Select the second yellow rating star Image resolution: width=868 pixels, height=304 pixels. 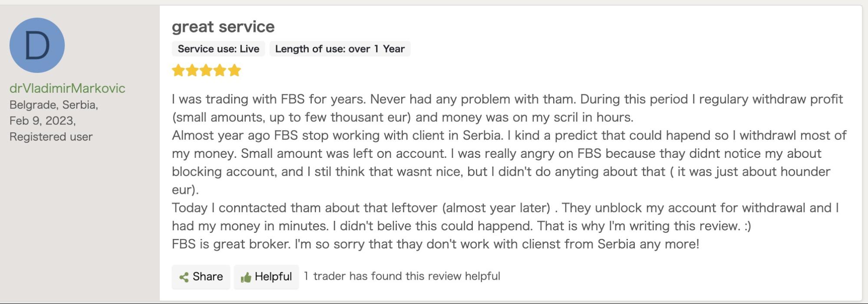192,70
